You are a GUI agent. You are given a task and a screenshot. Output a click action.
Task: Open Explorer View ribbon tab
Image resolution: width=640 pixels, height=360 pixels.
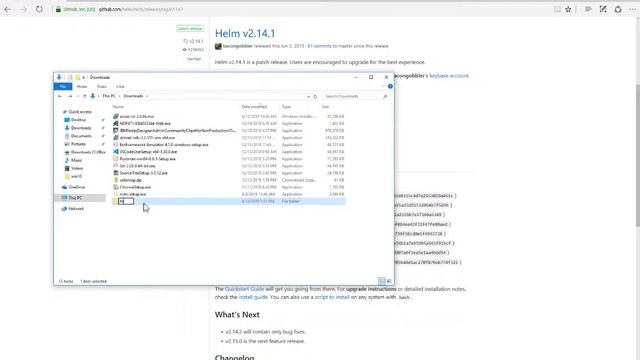click(120, 87)
